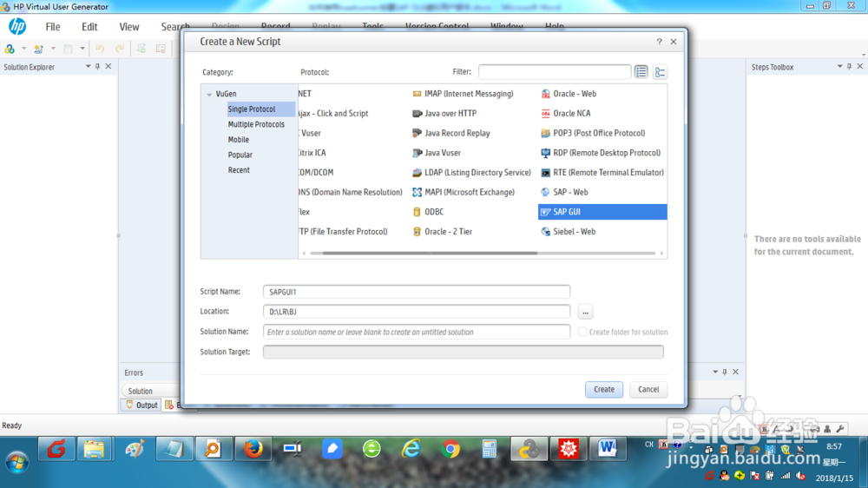This screenshot has width=868, height=488.
Task: Click the protocol list horizontal scrollbar
Action: coord(430,254)
